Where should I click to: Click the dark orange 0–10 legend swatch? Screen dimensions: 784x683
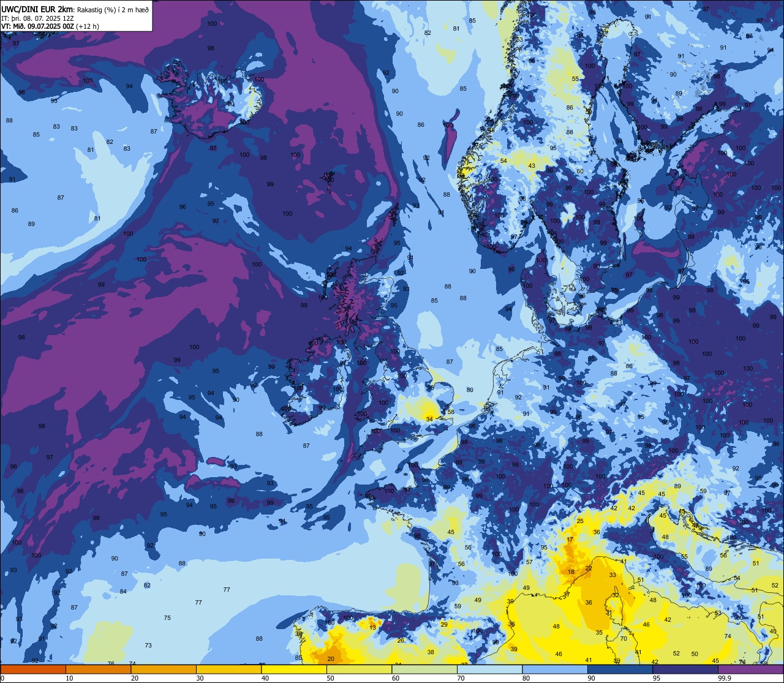[33, 669]
